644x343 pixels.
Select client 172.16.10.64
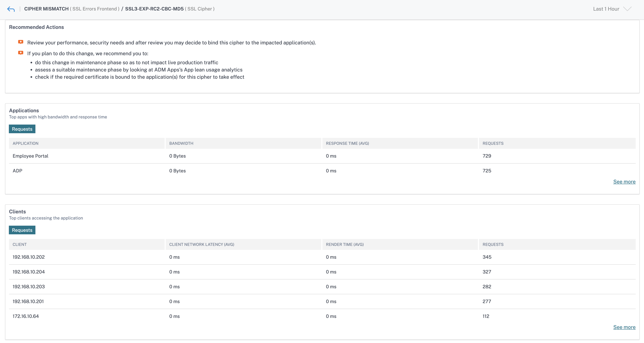25,316
